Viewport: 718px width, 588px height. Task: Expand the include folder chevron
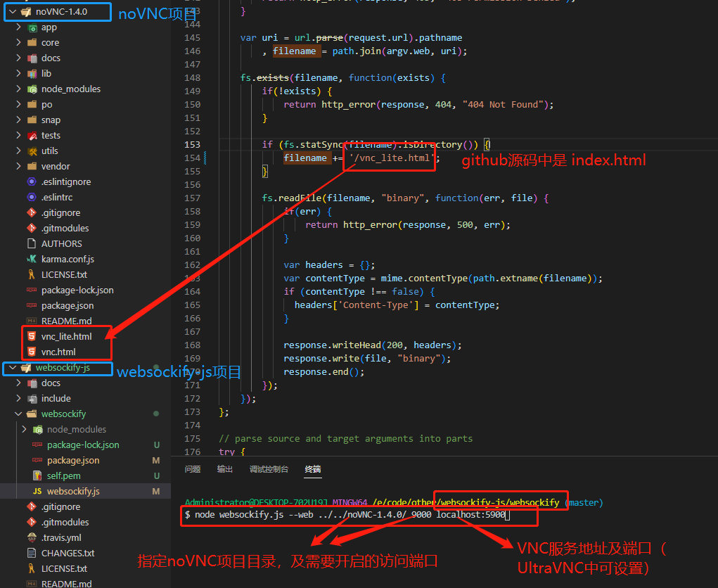click(18, 398)
